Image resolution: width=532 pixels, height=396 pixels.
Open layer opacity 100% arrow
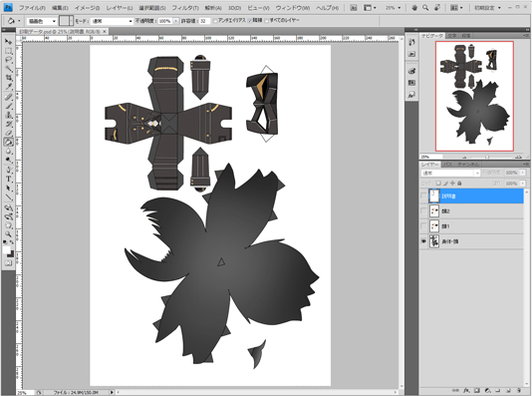[523, 173]
